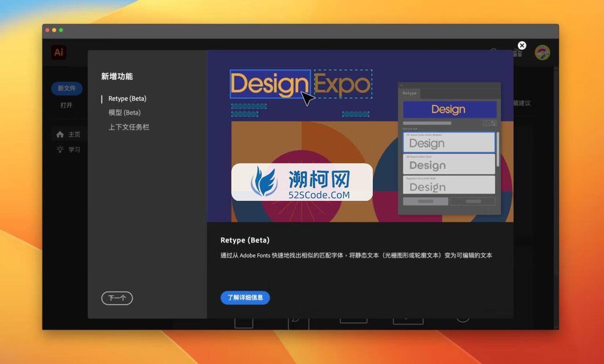Click the home icon next to 主页
Viewport: 604px width, 364px height.
pyautogui.click(x=60, y=134)
